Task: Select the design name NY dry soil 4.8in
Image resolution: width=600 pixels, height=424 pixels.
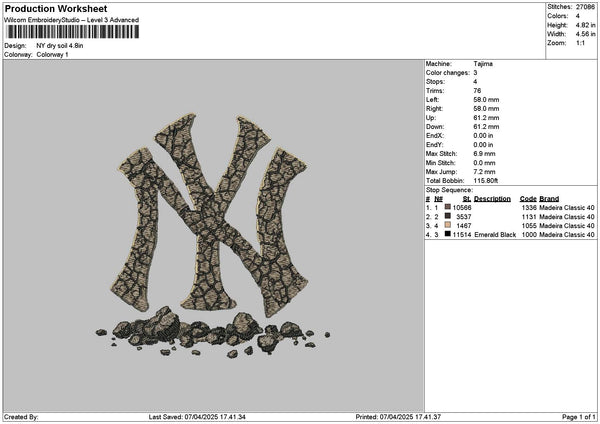Action: tap(60, 46)
